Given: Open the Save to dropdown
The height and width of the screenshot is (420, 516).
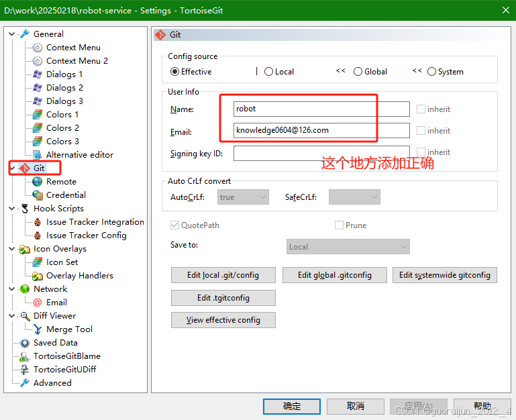Looking at the screenshot, I should 348,247.
